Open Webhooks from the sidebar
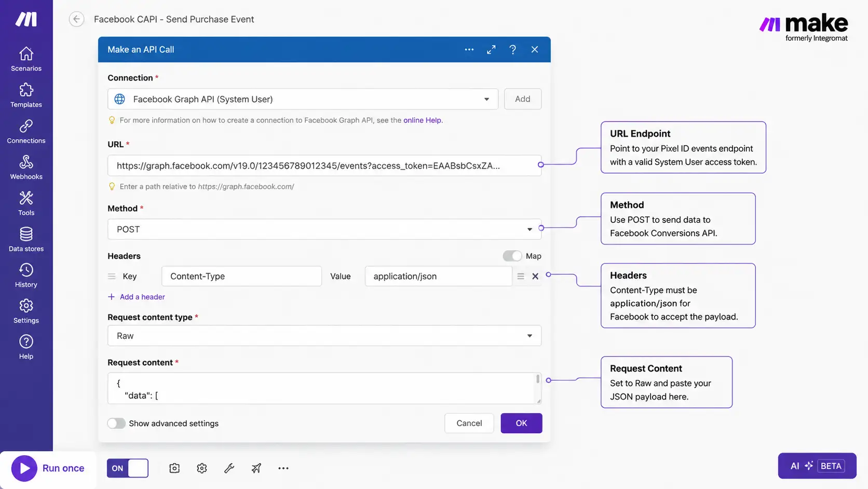868x489 pixels. coord(26,167)
